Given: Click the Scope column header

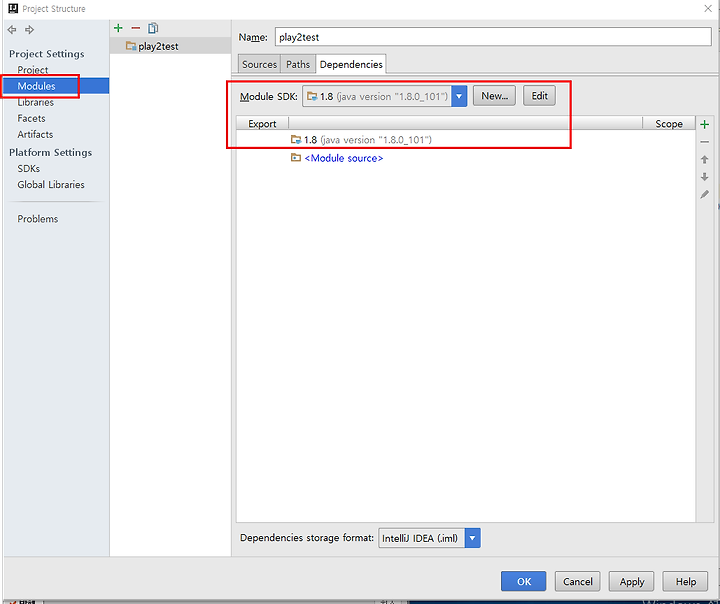Looking at the screenshot, I should [x=669, y=124].
